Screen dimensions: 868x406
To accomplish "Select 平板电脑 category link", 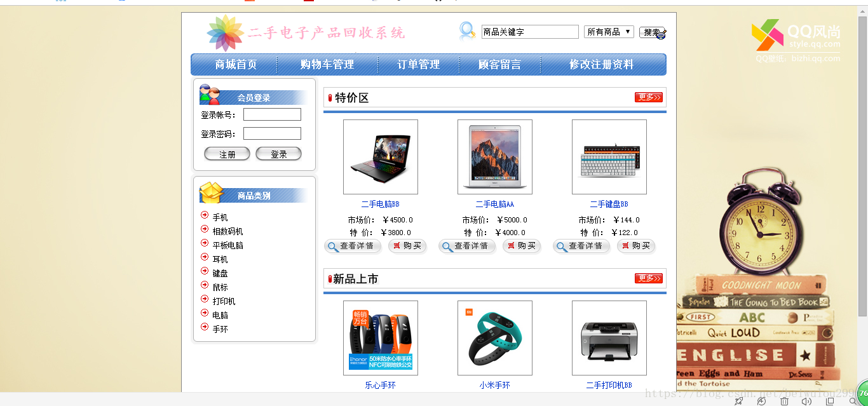I will [228, 245].
